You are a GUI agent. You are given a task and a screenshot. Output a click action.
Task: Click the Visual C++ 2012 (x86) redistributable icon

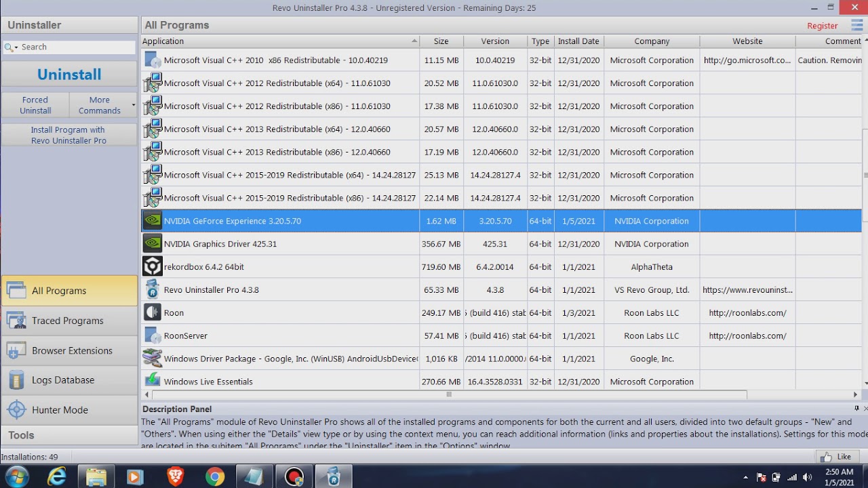(153, 106)
